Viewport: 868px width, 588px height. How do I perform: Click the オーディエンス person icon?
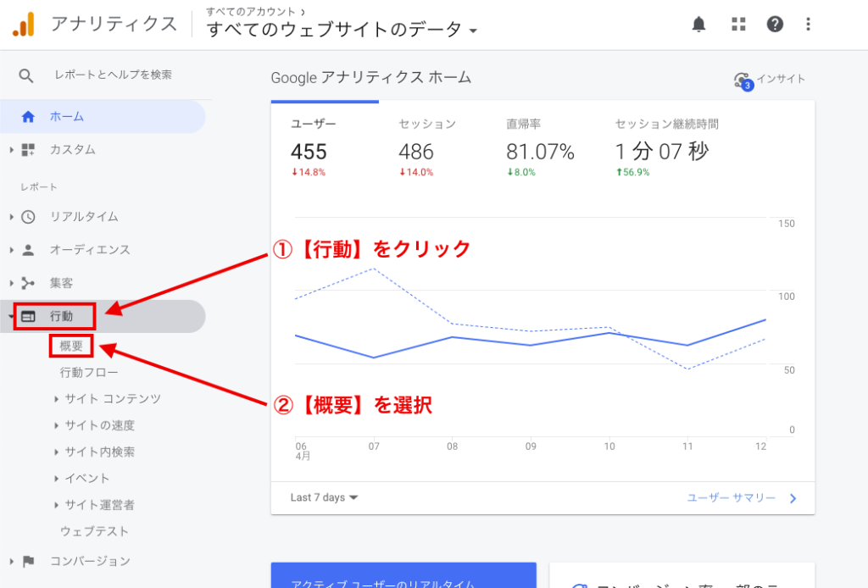pos(28,250)
